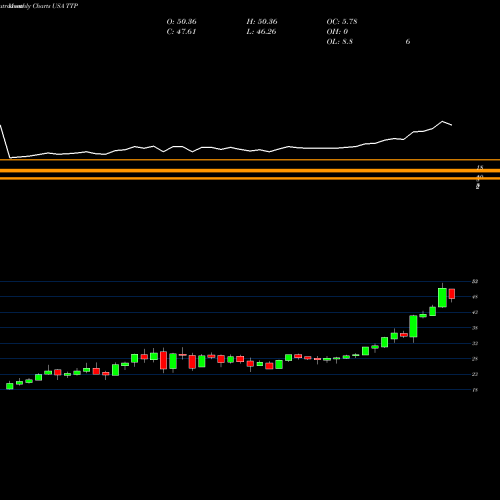
Task: Select the chart title ending 'Charts USA TTP'
Action: (39, 6)
